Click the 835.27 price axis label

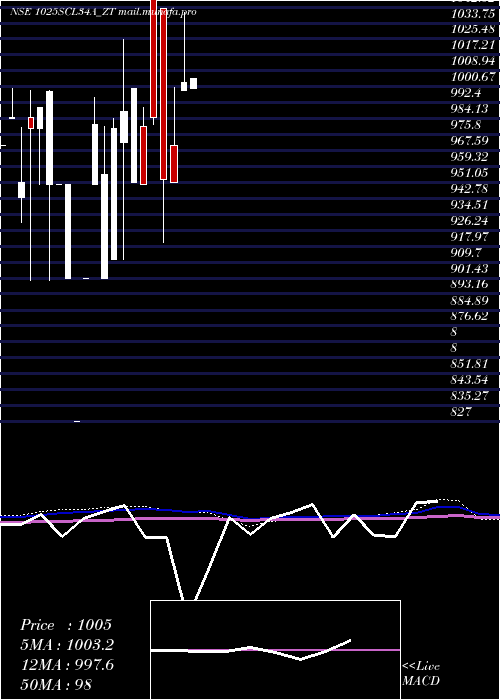click(x=469, y=396)
